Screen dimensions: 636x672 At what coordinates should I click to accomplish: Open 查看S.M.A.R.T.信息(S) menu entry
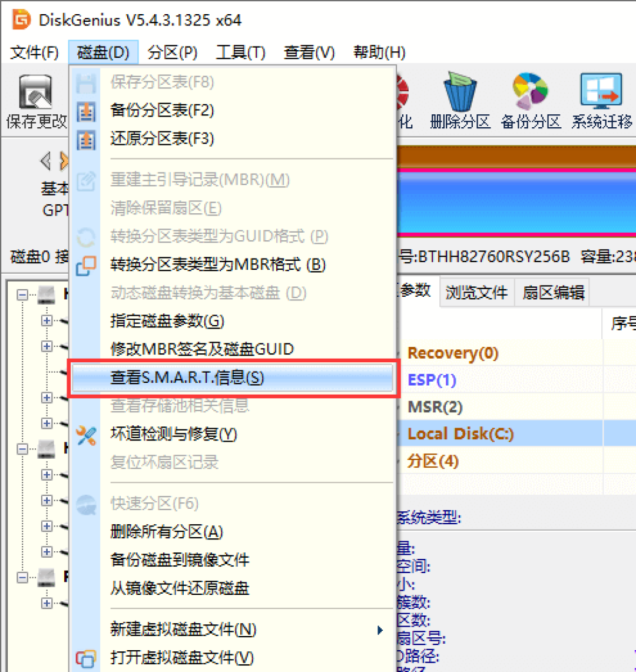tap(233, 378)
